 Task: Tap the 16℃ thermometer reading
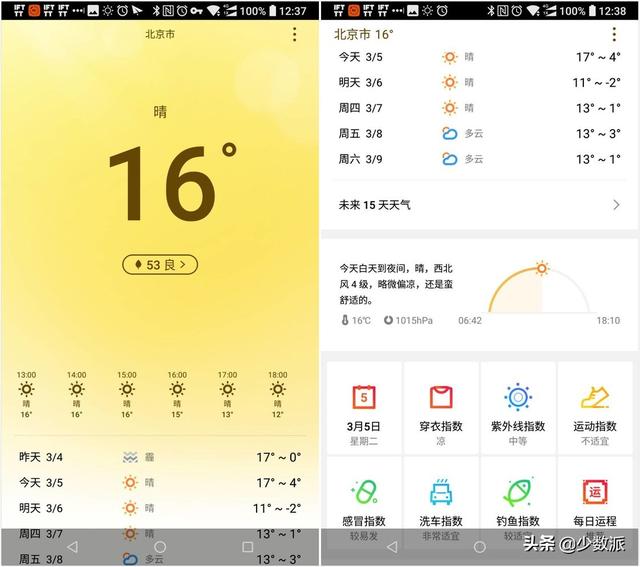pyautogui.click(x=356, y=320)
